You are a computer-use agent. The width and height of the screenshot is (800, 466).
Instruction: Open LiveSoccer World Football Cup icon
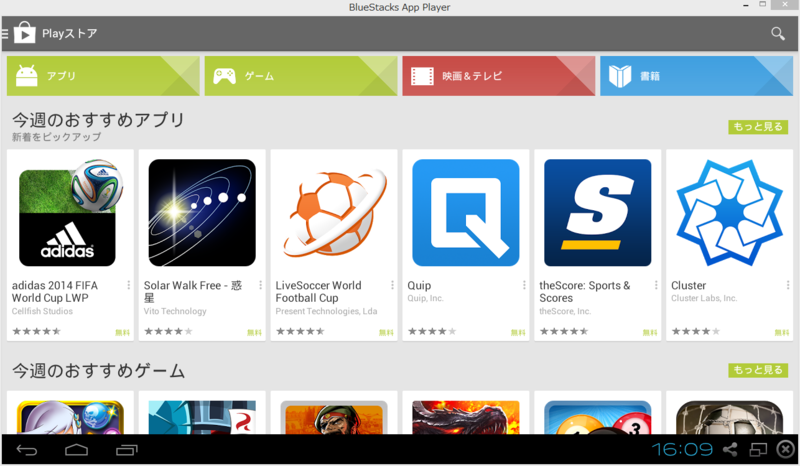point(334,213)
